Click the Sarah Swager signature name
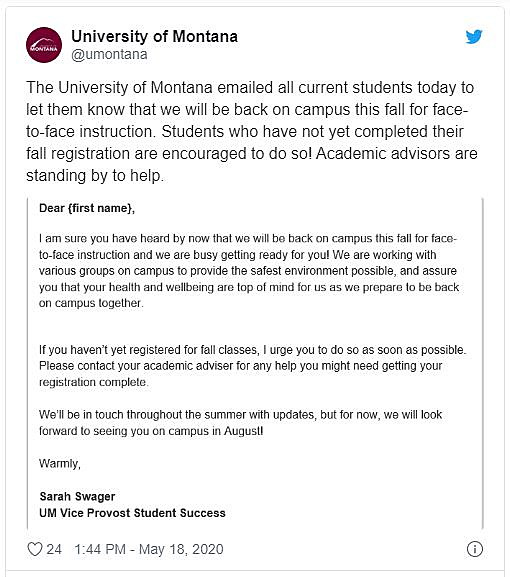The height and width of the screenshot is (577, 510). point(77,496)
